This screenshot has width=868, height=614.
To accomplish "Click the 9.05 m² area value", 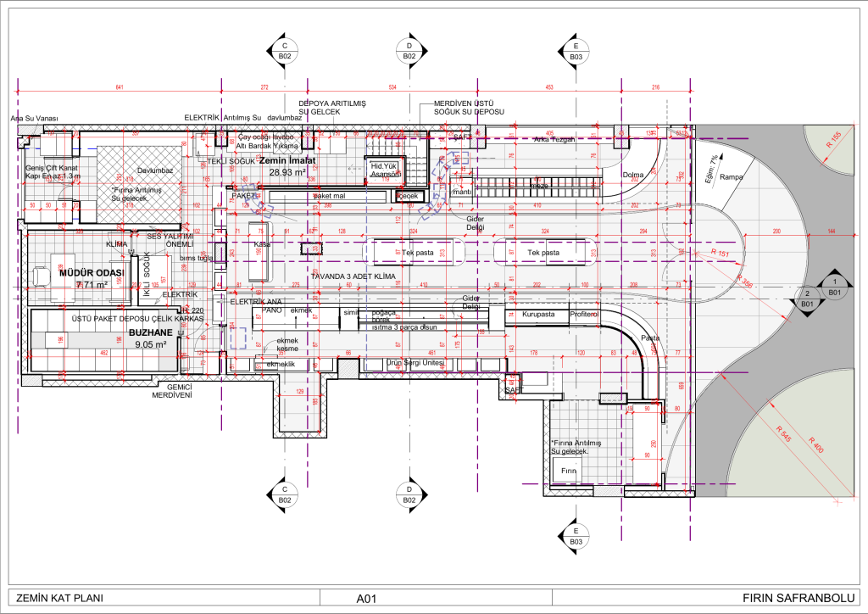I will click(151, 344).
